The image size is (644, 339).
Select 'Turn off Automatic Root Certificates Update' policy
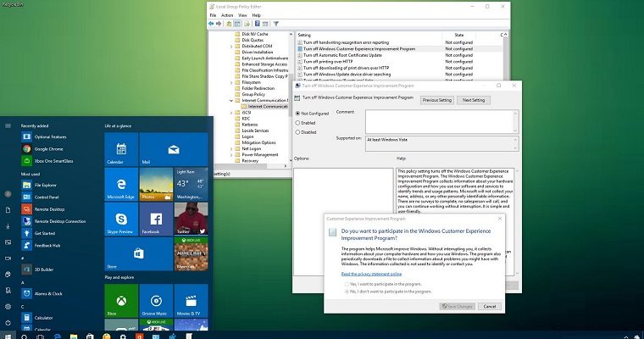(x=342, y=55)
